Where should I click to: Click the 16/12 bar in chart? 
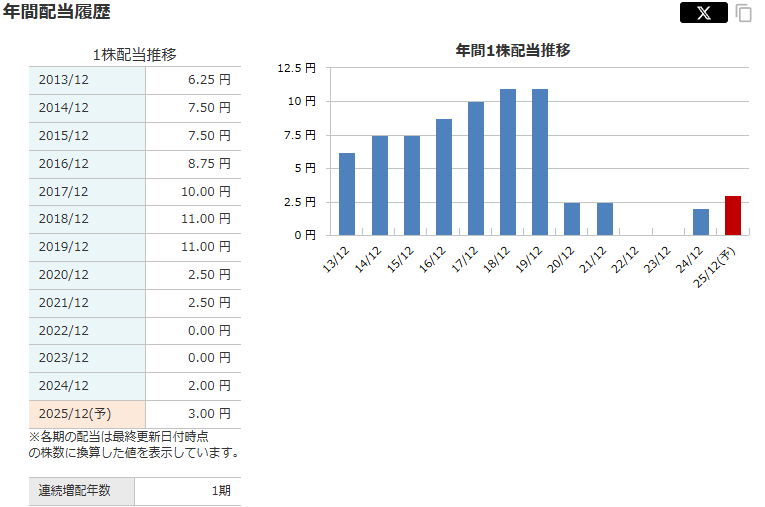pyautogui.click(x=444, y=177)
